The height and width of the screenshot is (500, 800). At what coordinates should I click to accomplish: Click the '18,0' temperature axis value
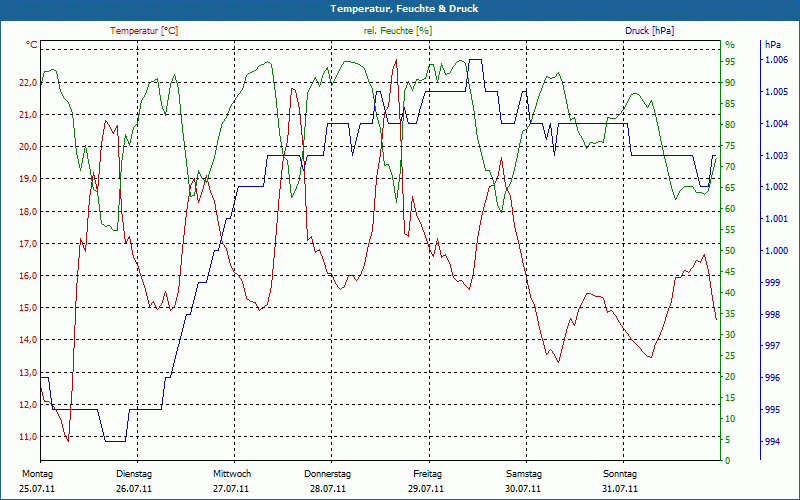28,211
